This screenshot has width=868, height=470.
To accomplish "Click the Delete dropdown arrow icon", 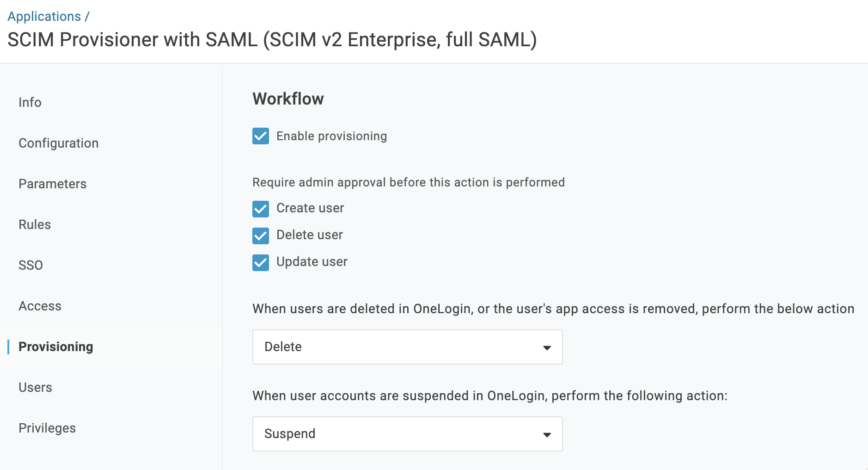I will click(547, 347).
